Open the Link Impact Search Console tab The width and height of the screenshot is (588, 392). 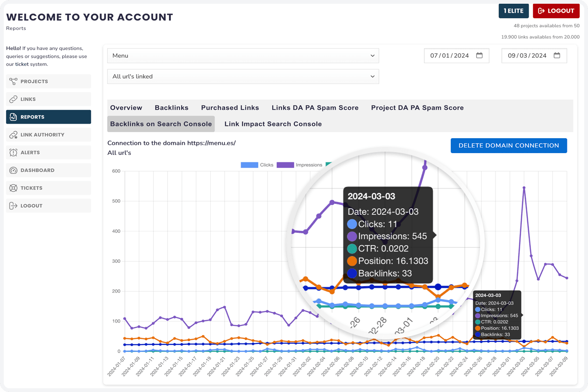(273, 124)
